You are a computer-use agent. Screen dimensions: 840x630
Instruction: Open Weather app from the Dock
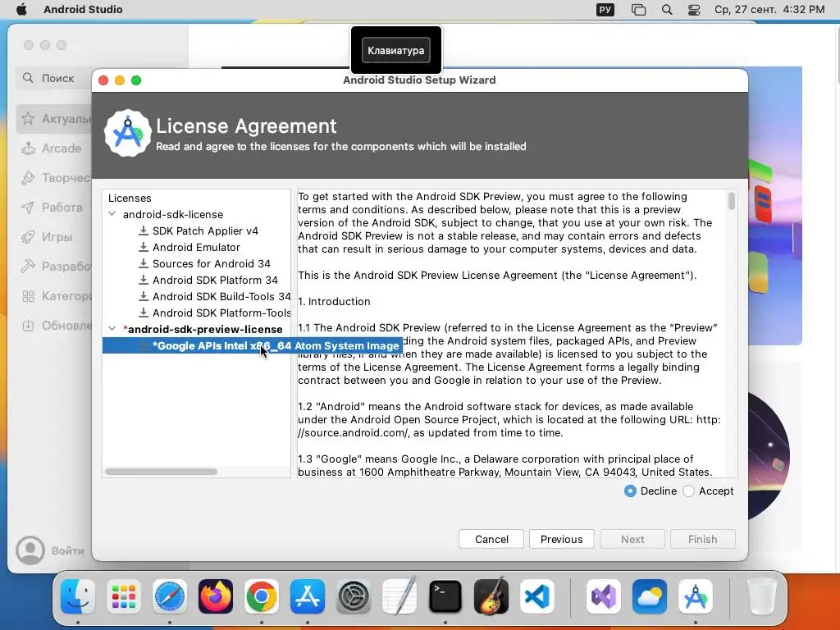click(x=650, y=596)
